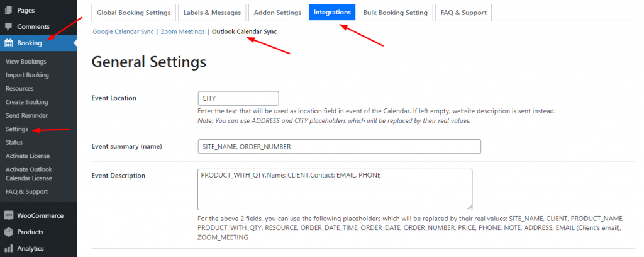Click the Pages menu icon

8,10
